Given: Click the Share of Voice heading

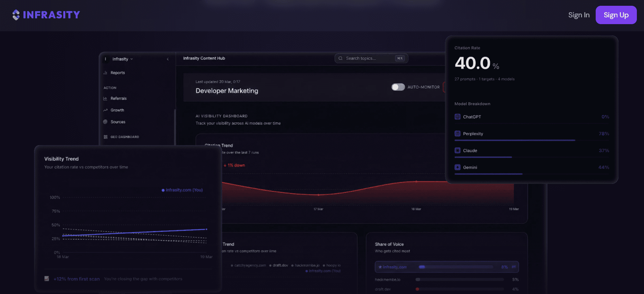Looking at the screenshot, I should (x=389, y=244).
